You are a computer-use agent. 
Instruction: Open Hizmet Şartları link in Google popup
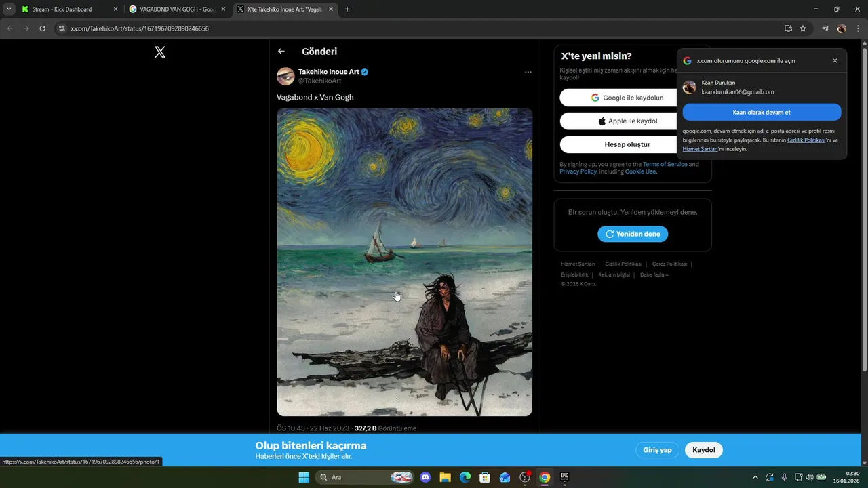pyautogui.click(x=700, y=149)
